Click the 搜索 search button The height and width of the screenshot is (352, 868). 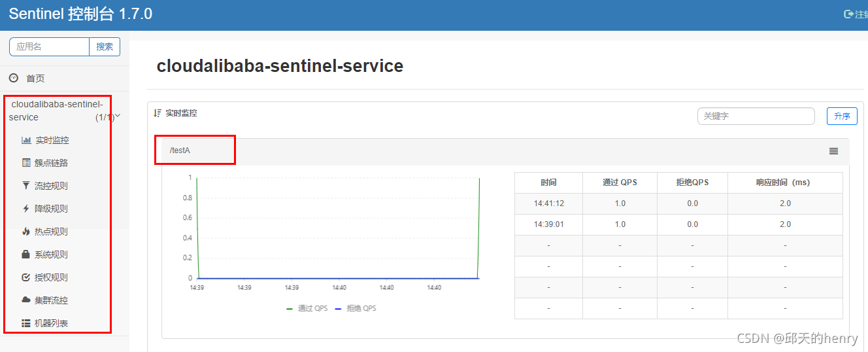(x=105, y=46)
